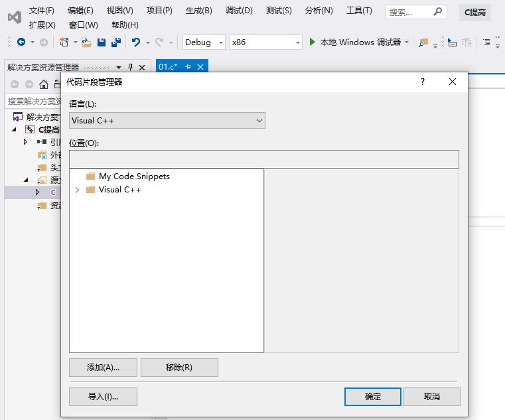Open the 文件(F) menu
505x420 pixels.
pyautogui.click(x=42, y=11)
